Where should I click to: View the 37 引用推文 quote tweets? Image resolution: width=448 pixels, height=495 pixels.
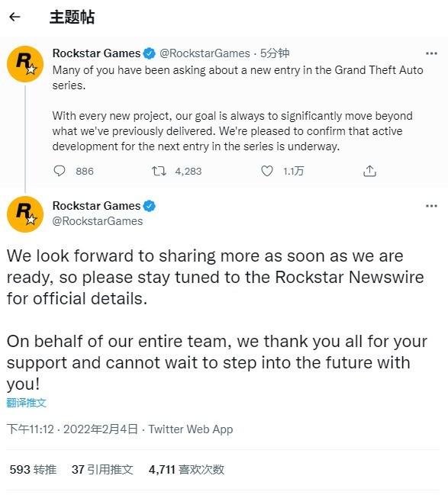click(102, 469)
